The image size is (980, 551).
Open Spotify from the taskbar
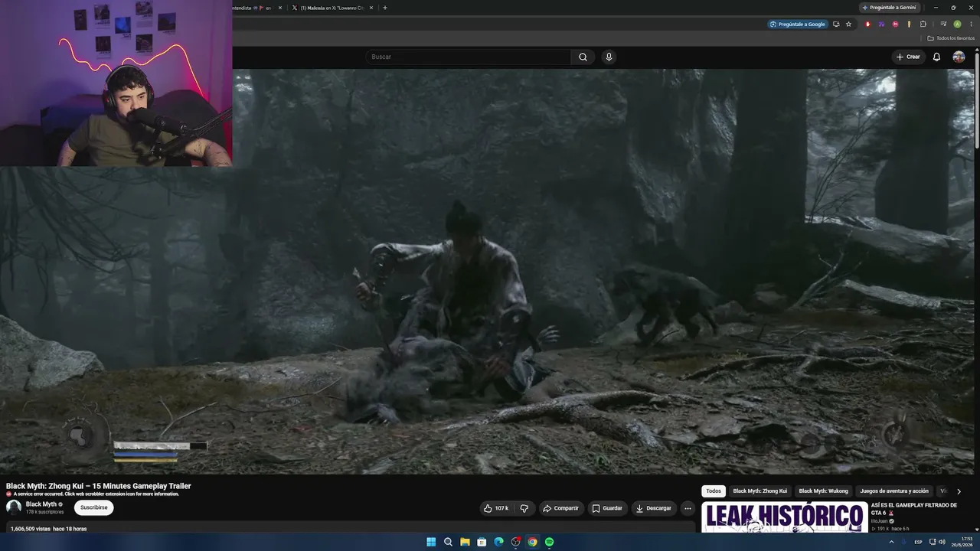pos(549,542)
